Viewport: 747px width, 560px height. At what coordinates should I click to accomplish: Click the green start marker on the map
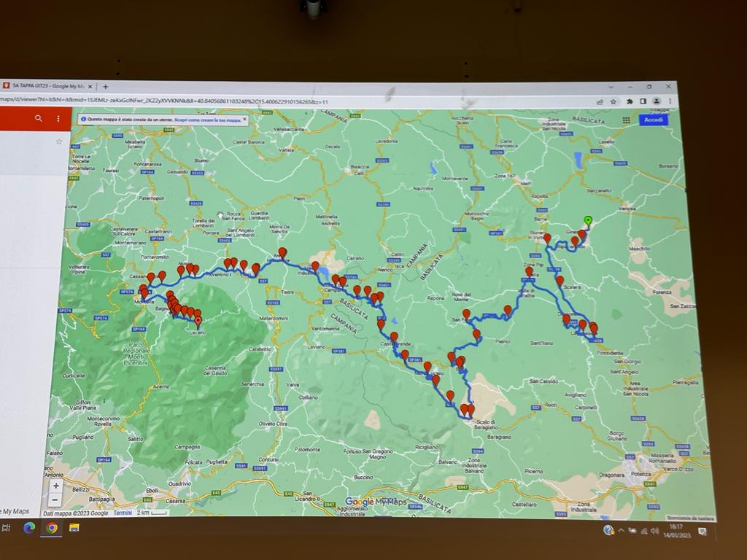tap(589, 221)
